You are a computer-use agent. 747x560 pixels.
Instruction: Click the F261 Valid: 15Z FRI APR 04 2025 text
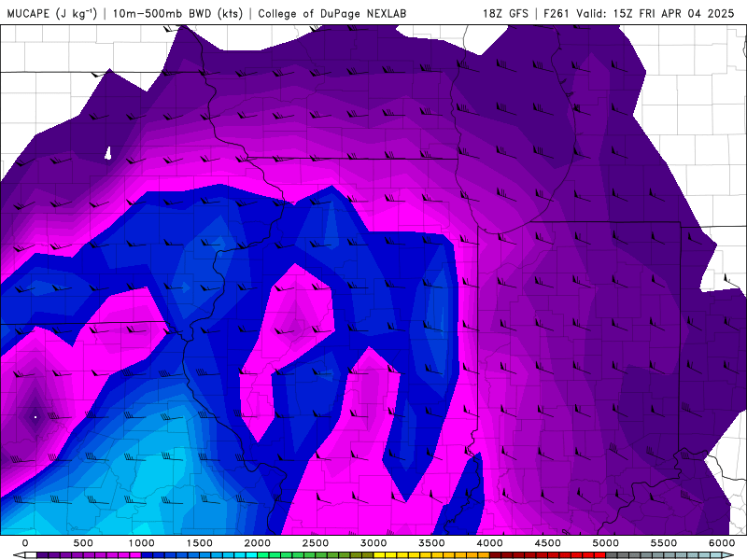(639, 13)
